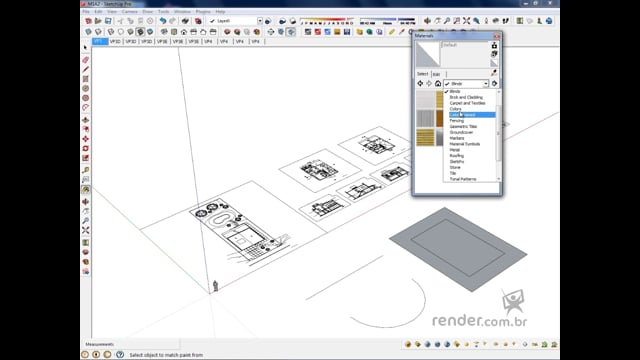Click the back arrow in Materials panel
Viewport: 640px width, 360px height.
click(420, 84)
